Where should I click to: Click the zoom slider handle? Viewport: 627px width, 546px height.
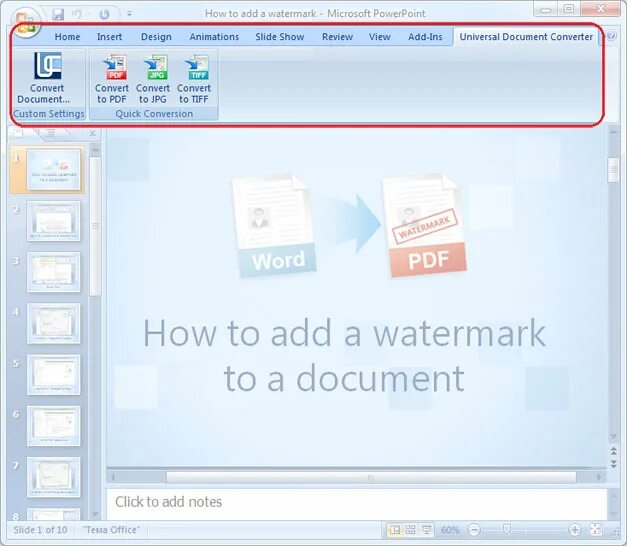pyautogui.click(x=507, y=530)
